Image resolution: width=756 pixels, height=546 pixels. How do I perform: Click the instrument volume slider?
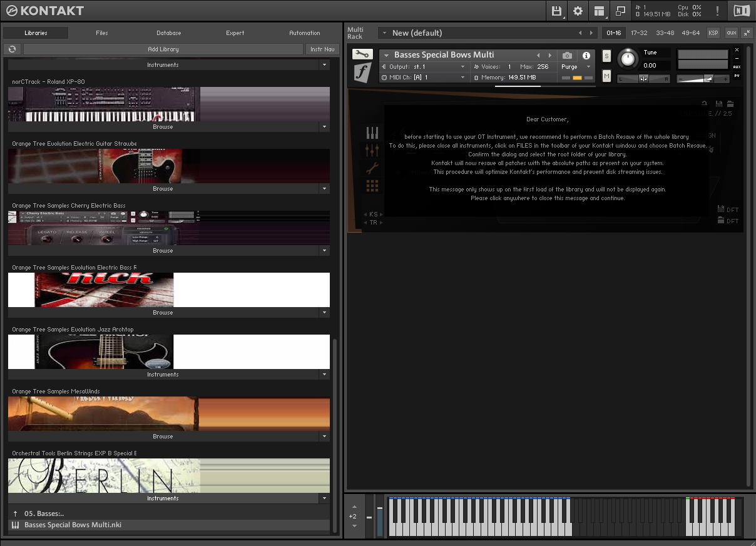(703, 78)
